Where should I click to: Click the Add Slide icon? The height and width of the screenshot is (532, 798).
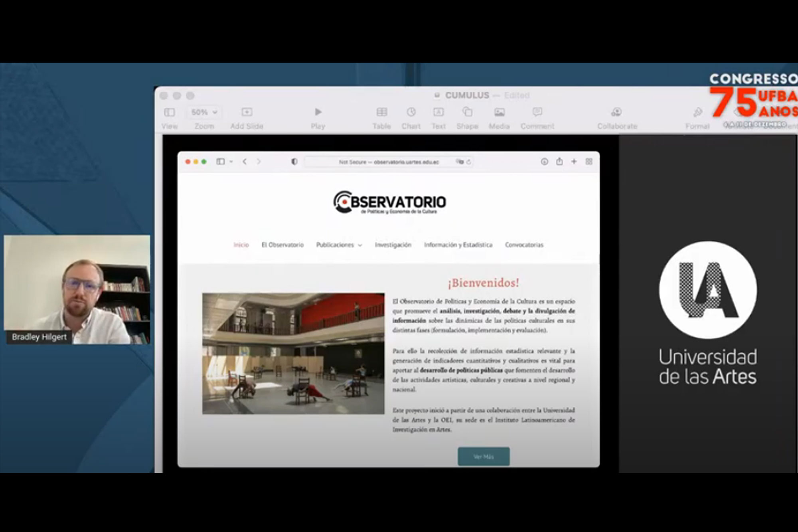point(247,112)
